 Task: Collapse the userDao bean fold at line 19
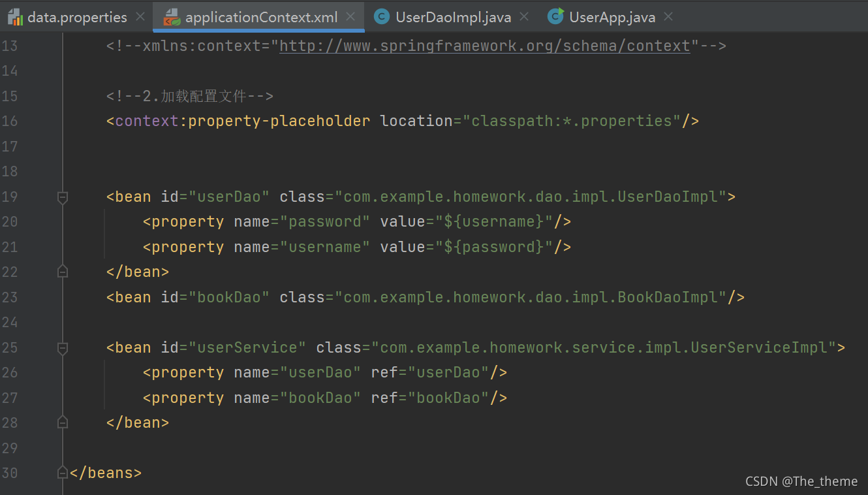[x=63, y=197]
